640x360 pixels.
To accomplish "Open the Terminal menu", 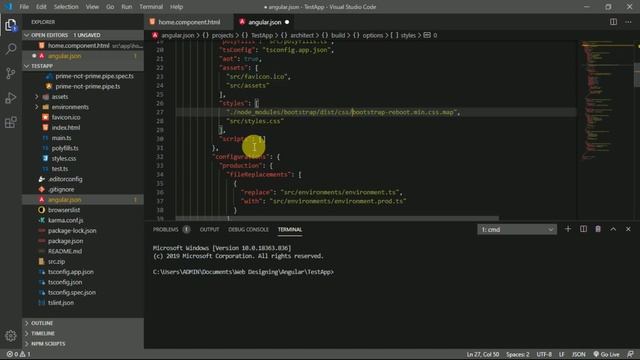I will (151, 7).
